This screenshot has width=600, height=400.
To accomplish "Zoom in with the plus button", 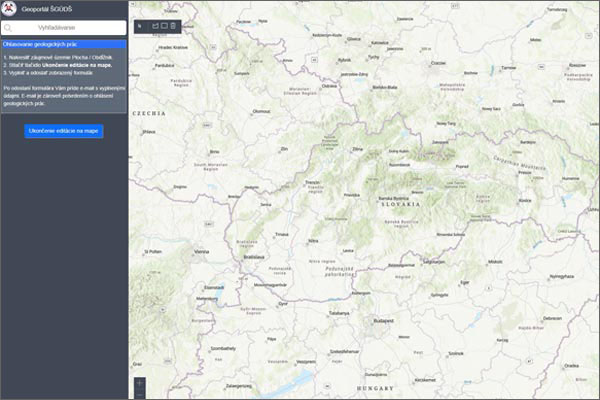I will coord(139,382).
